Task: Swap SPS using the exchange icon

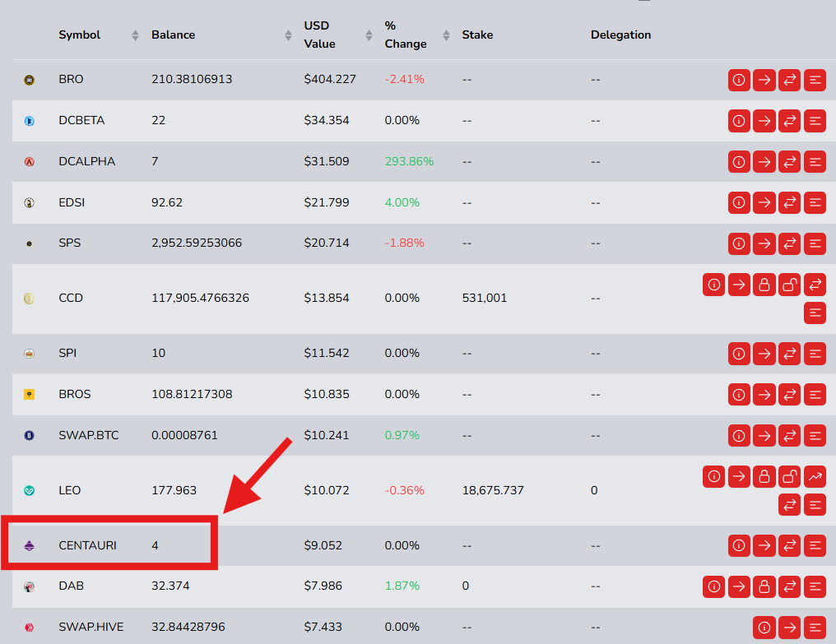Action: pyautogui.click(x=790, y=243)
